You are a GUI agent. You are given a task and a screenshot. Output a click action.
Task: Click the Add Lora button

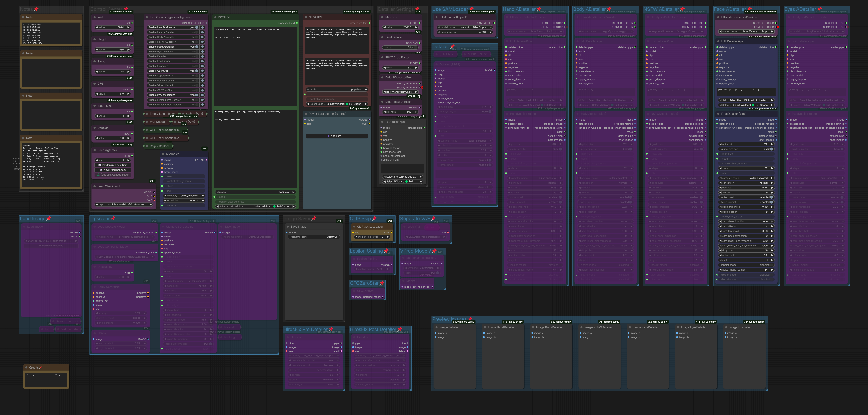[x=337, y=136]
